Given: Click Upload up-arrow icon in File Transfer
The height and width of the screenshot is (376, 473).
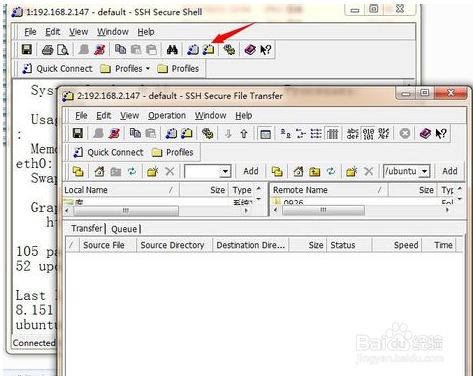Looking at the screenshot, I should tap(244, 134).
